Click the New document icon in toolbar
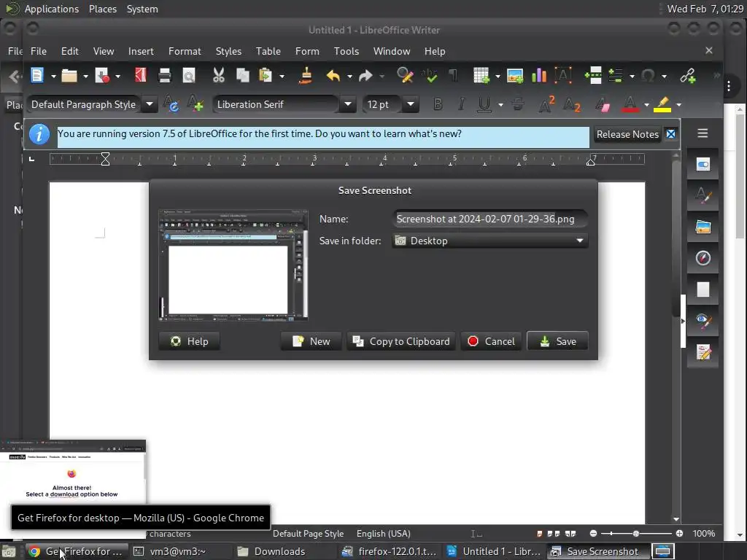 click(x=37, y=75)
